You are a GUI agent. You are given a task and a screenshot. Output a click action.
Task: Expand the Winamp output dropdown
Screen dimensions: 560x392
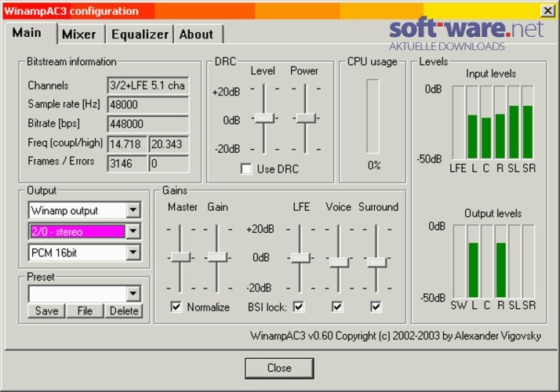click(x=133, y=210)
